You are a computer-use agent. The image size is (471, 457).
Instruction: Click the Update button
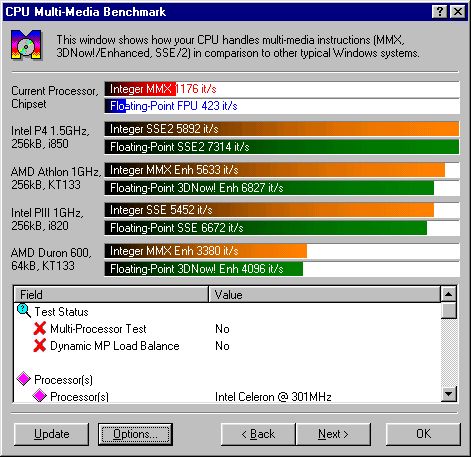(52, 434)
